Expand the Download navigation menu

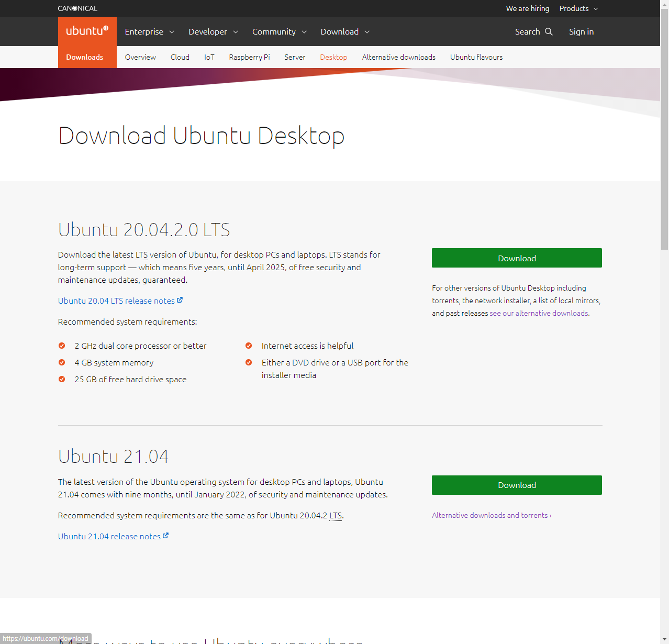[345, 31]
